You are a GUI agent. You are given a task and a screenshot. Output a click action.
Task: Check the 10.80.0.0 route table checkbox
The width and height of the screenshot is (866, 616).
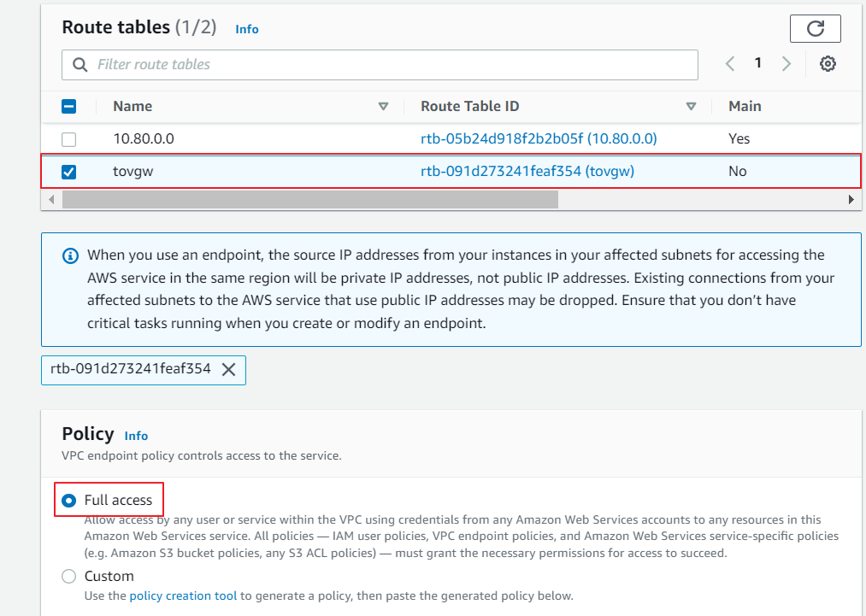click(x=69, y=139)
